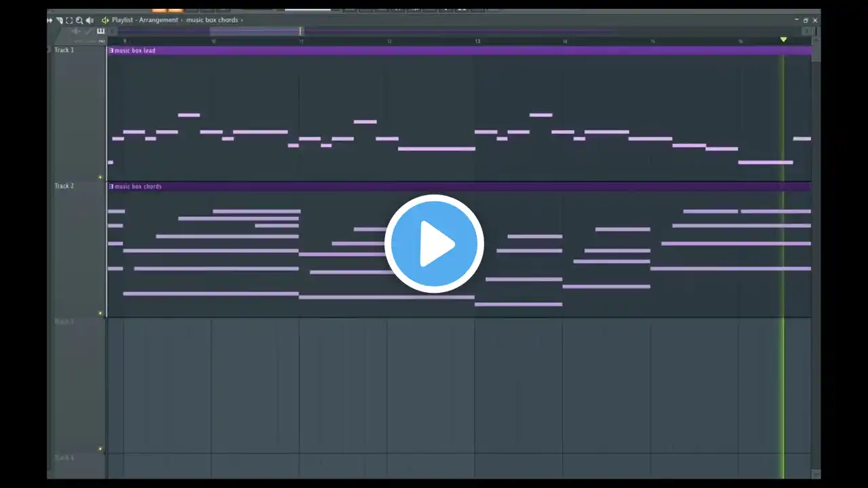Screen dimensions: 868x488
Task: Select the Track 2 header
Action: (x=79, y=249)
